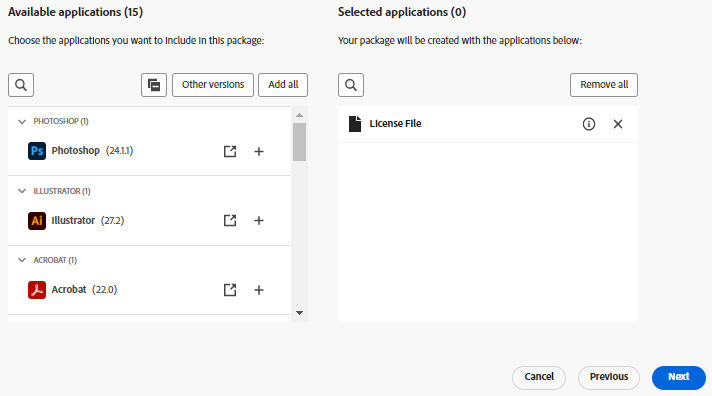Viewport: 712px width, 396px height.
Task: Add Photoshop to package with plus
Action: click(x=259, y=151)
